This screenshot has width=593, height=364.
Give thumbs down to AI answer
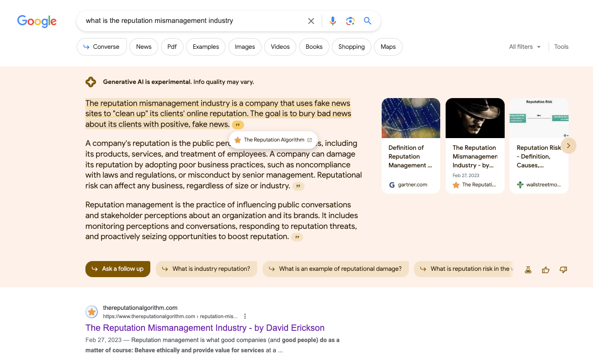563,269
